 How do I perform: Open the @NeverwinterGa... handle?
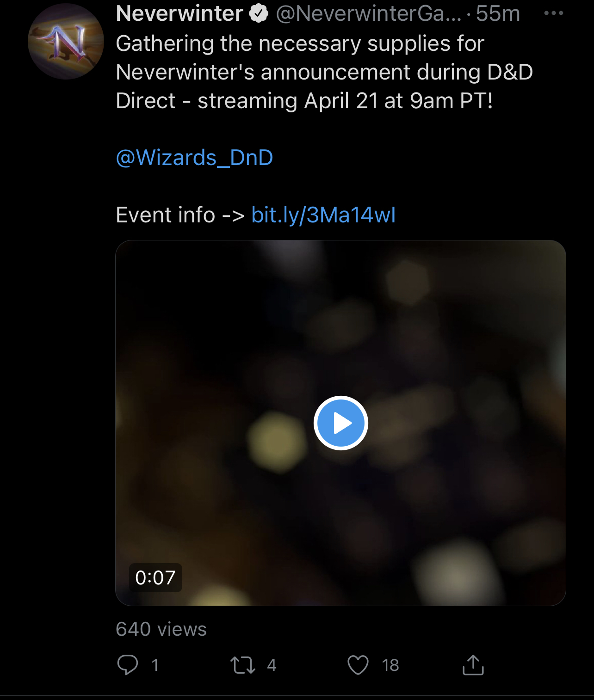[x=369, y=13]
